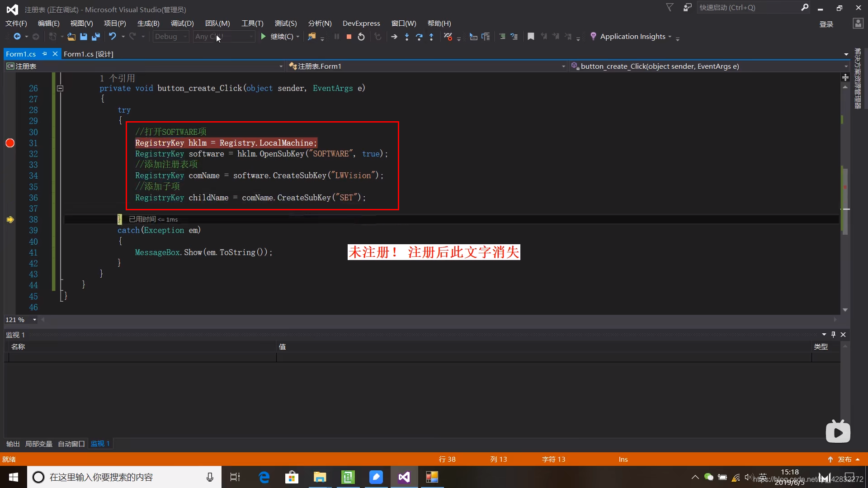Open Microsoft Edge from the taskbar
Screen dimensions: 868x488
click(264, 477)
